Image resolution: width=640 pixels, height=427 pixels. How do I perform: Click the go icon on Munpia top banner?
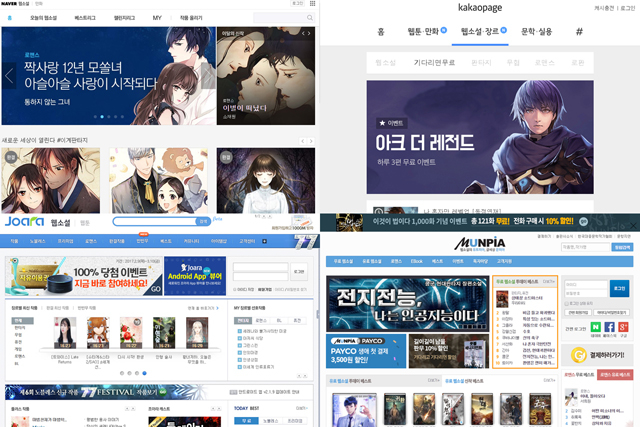pyautogui.click(x=584, y=221)
